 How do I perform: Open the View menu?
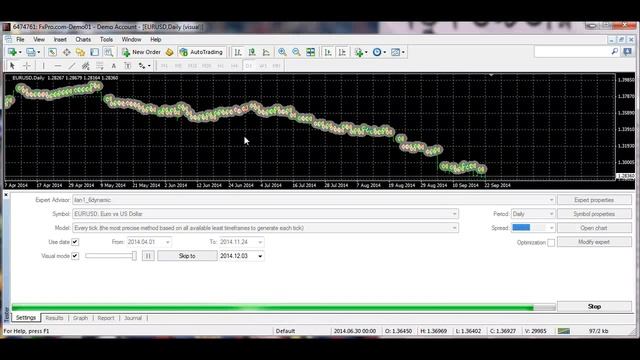coord(39,40)
